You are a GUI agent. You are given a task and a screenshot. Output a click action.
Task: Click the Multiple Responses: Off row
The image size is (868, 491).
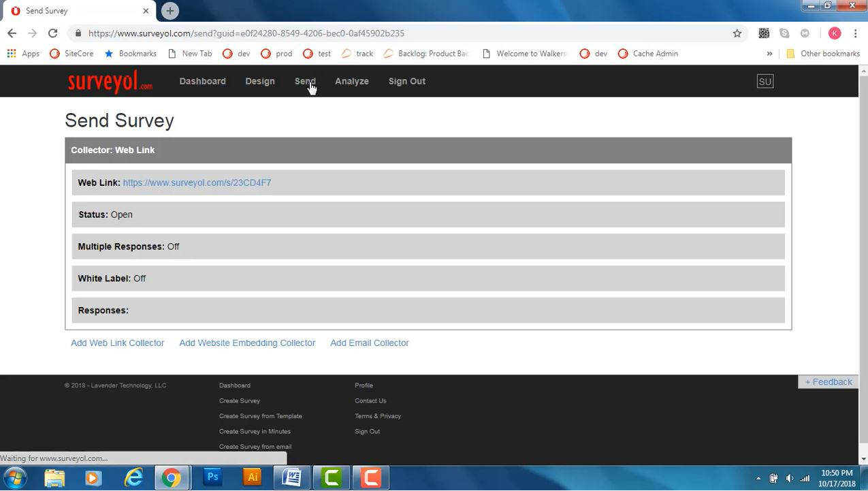tap(428, 247)
